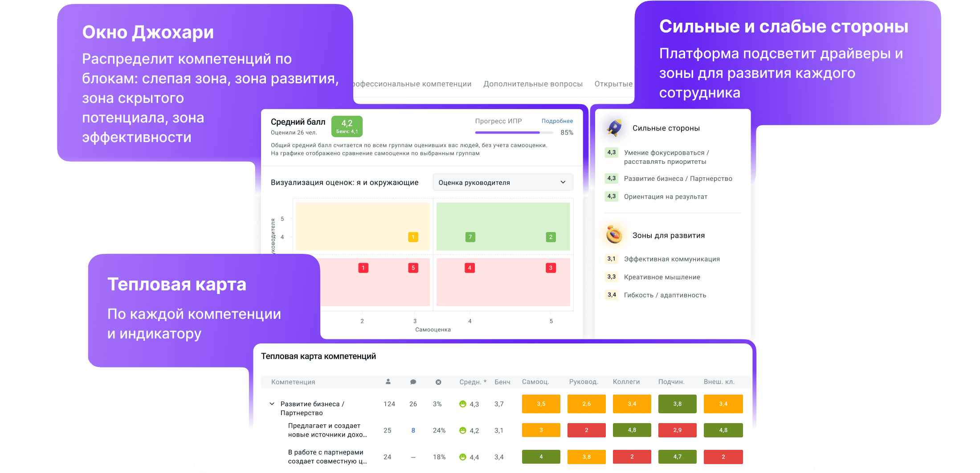
Task: Click Эффективная коммуникация item
Action: point(672,259)
